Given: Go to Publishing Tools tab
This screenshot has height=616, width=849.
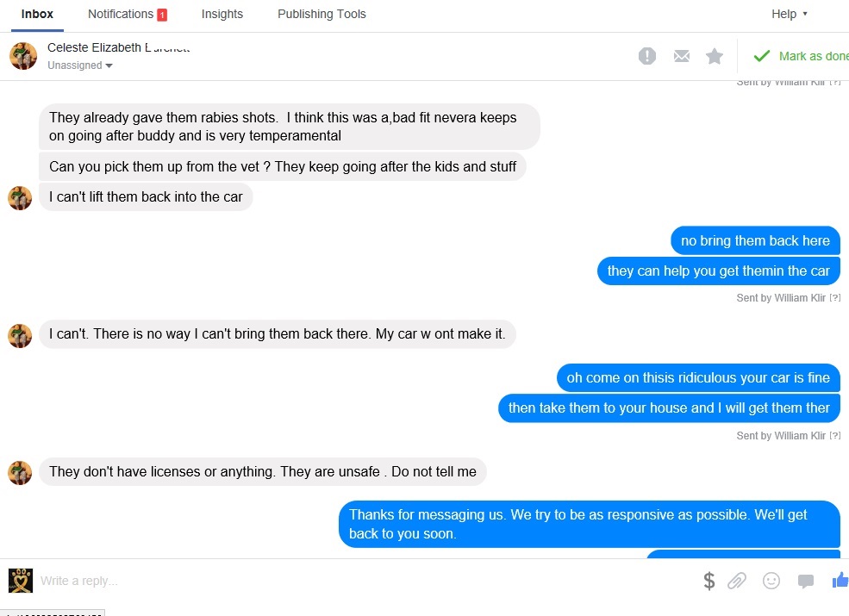Looking at the screenshot, I should click(321, 14).
